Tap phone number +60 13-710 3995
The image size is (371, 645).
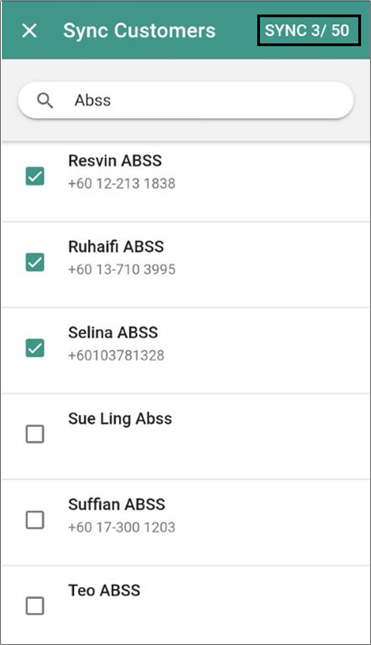pyautogui.click(x=122, y=269)
